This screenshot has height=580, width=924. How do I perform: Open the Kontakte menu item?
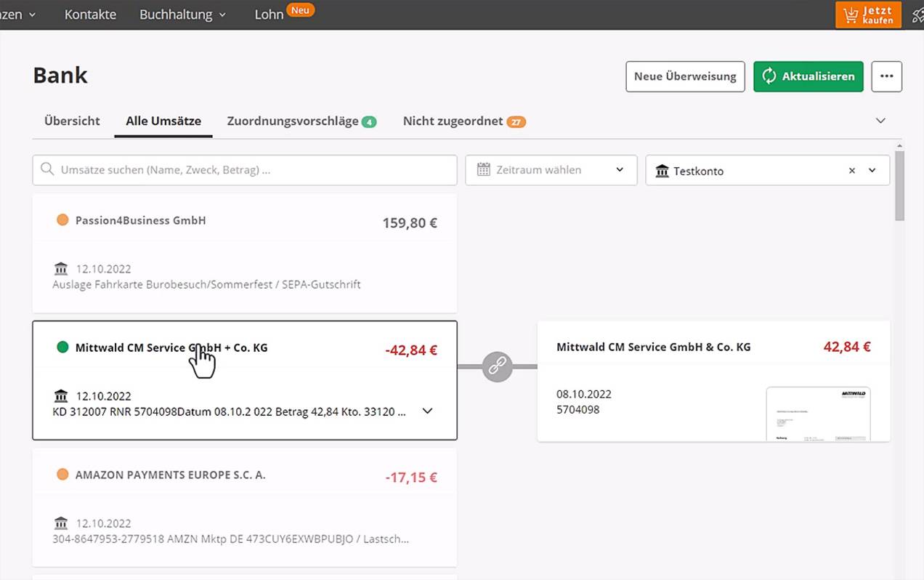90,14
